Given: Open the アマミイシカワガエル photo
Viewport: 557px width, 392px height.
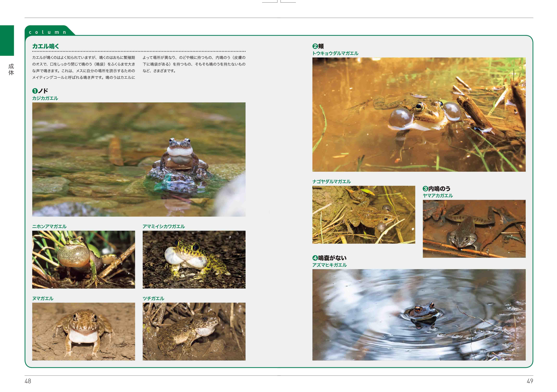Looking at the screenshot, I should [x=194, y=259].
